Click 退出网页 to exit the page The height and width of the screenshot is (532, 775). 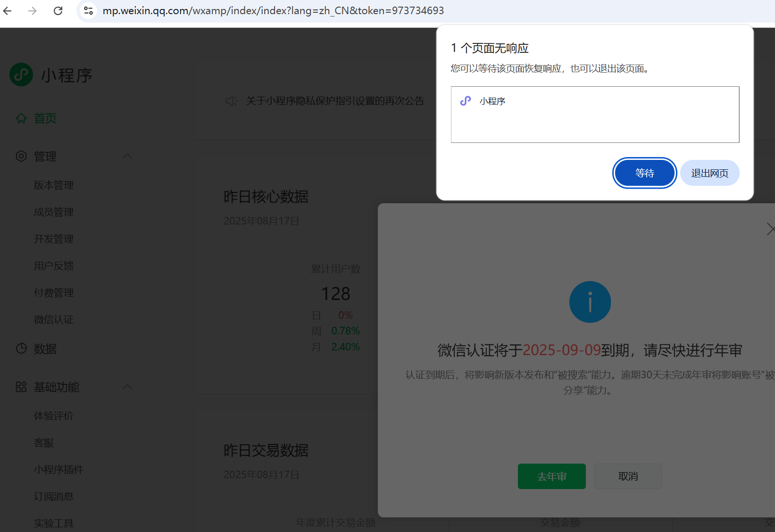coord(710,173)
